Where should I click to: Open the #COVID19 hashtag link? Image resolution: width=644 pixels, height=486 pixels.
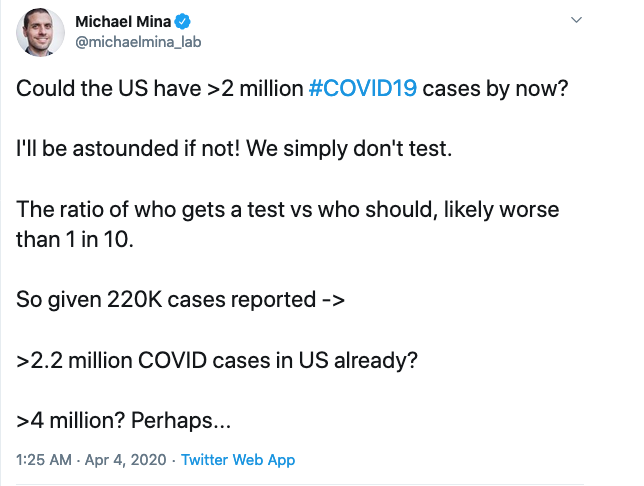(363, 88)
